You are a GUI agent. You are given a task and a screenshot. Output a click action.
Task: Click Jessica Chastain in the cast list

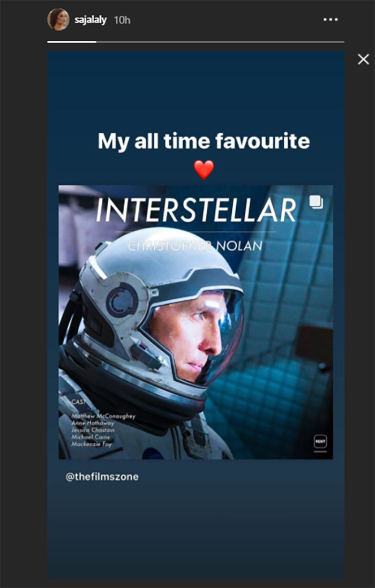pos(93,430)
